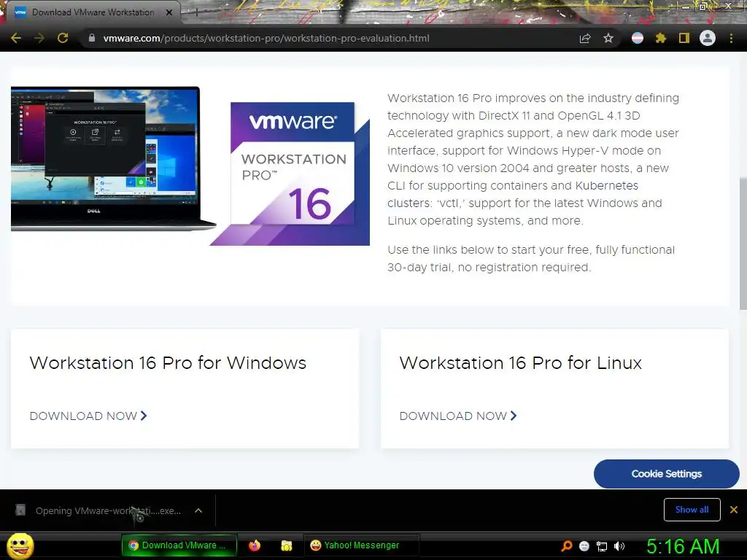
Task: Click the '30-day trial, no registration required' text
Action: 489,267
